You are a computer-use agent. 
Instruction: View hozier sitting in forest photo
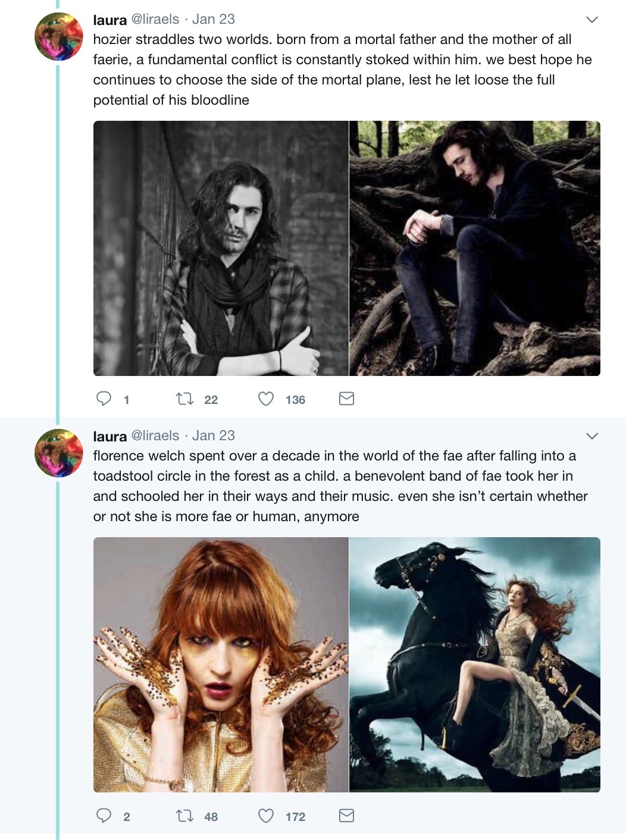click(474, 248)
